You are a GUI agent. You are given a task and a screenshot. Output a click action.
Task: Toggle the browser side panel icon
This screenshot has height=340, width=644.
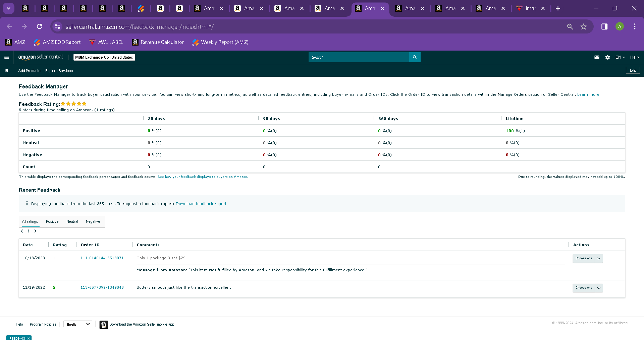pos(604,26)
